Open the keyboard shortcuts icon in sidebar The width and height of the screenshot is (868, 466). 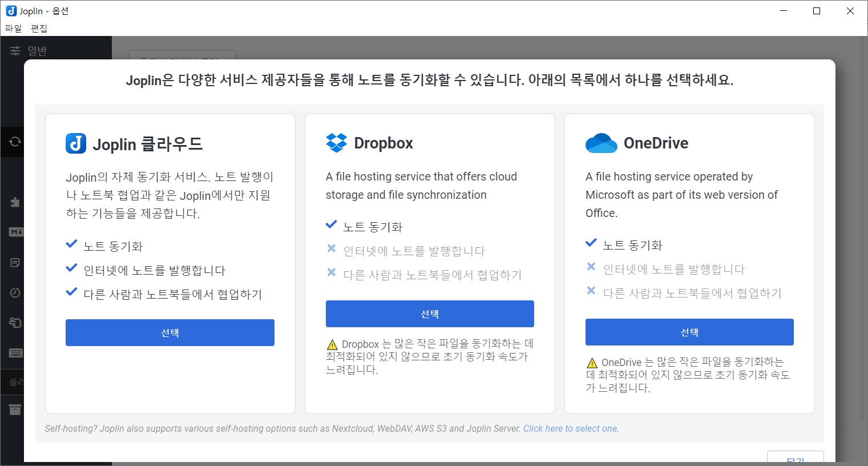pyautogui.click(x=15, y=352)
